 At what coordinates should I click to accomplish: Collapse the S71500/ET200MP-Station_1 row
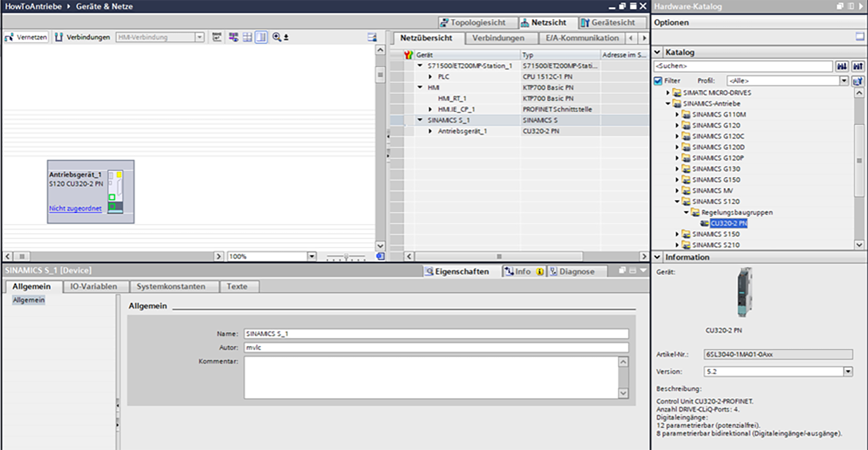[420, 66]
